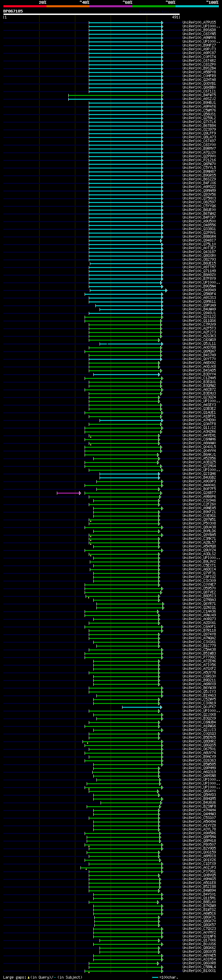The width and height of the screenshot is (222, 980).
Task: Select hit UniRef100_Q2HTA8
Action: point(199,80)
